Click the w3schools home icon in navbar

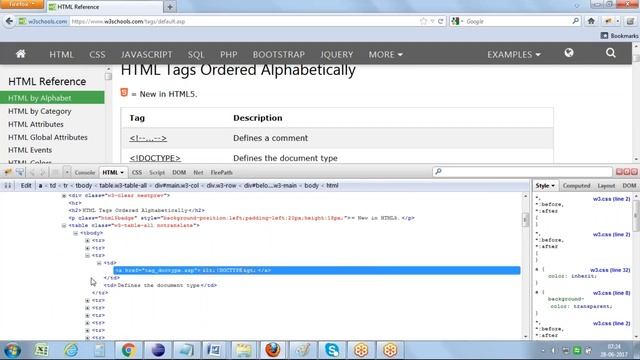pyautogui.click(x=21, y=54)
